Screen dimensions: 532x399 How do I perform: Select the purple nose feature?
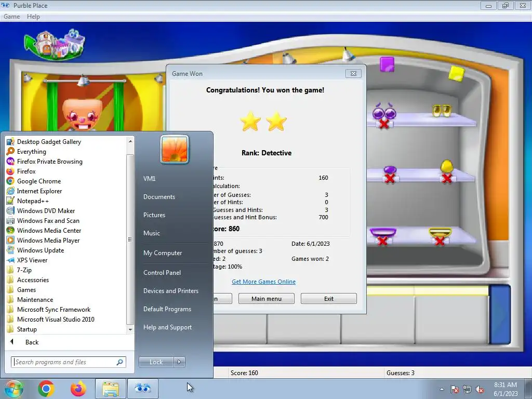tap(390, 169)
